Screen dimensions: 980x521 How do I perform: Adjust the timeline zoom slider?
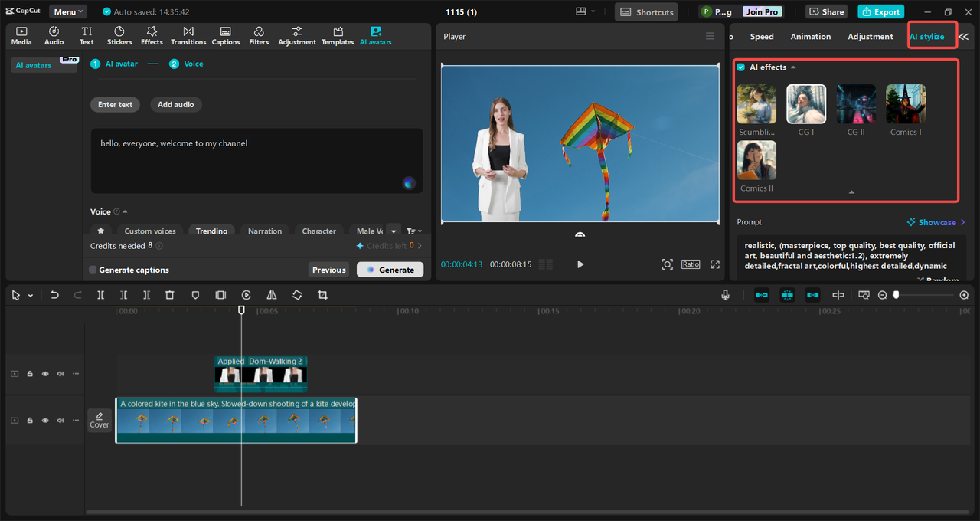coord(897,295)
